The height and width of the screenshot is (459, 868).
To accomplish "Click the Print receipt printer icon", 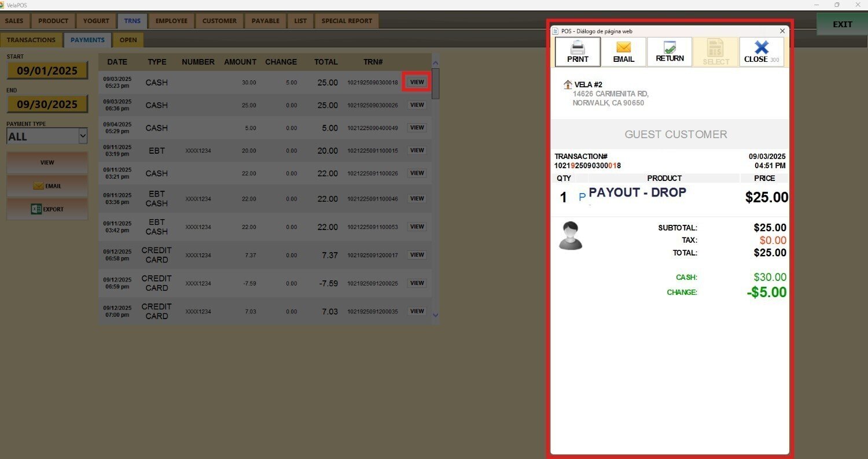I will (x=578, y=48).
